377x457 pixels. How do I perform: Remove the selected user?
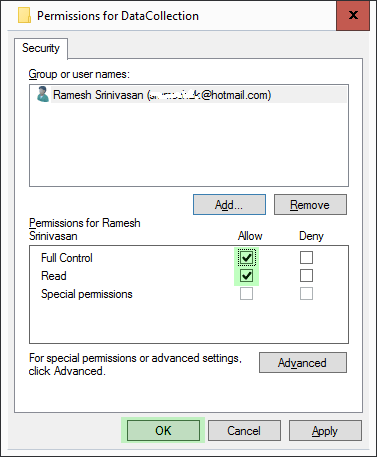pyautogui.click(x=310, y=205)
